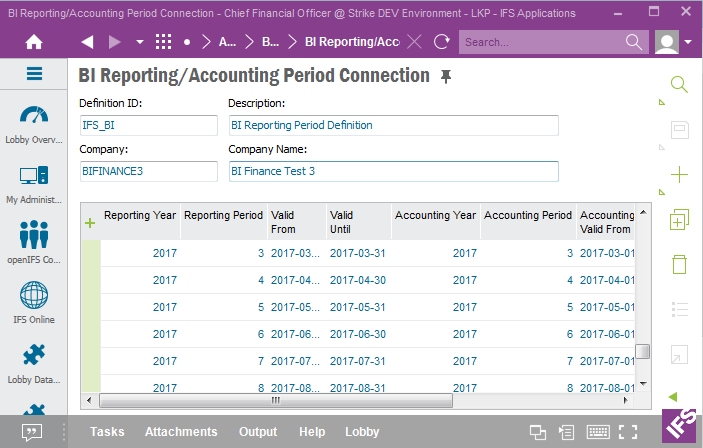Open My Administration sidebar shortcut
The width and height of the screenshot is (703, 448).
click(x=34, y=183)
